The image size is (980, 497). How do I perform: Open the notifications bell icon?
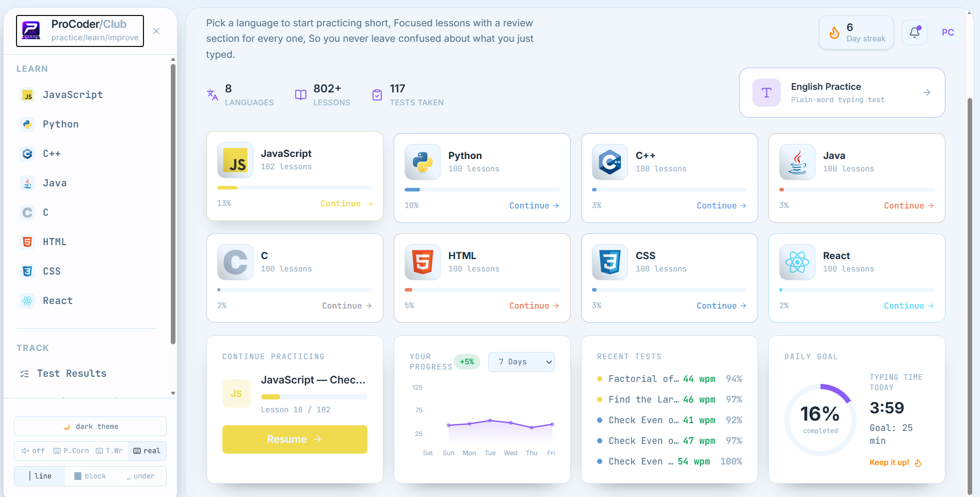point(914,33)
